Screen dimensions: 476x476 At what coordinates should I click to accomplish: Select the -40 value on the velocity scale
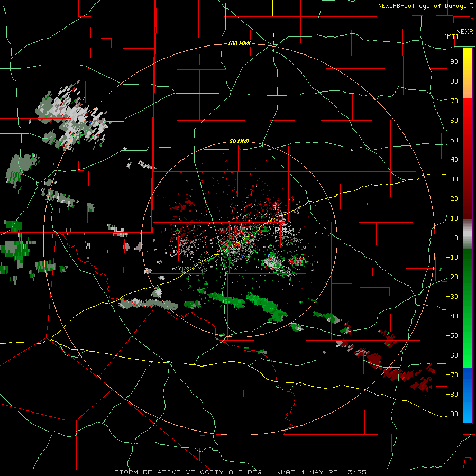point(452,316)
